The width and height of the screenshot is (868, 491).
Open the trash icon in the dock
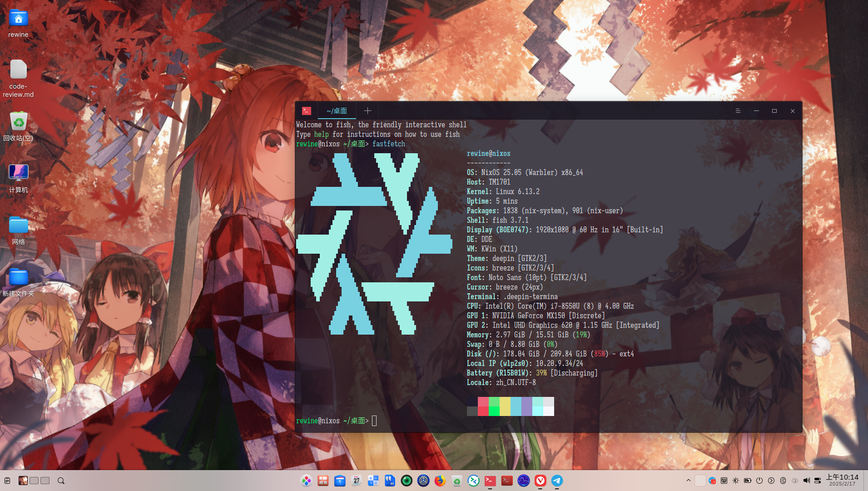pyautogui.click(x=456, y=481)
